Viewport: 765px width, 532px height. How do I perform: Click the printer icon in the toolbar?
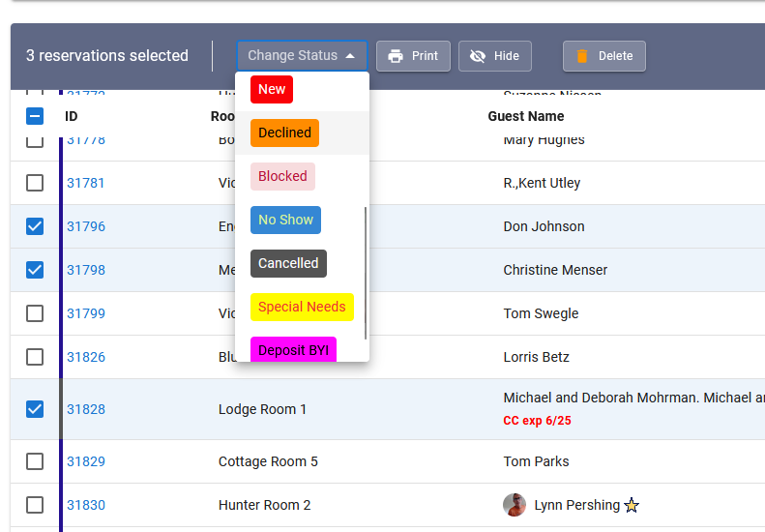click(x=395, y=56)
